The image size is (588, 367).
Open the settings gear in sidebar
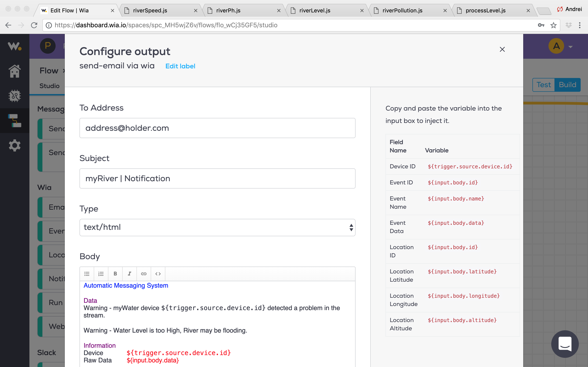14,145
